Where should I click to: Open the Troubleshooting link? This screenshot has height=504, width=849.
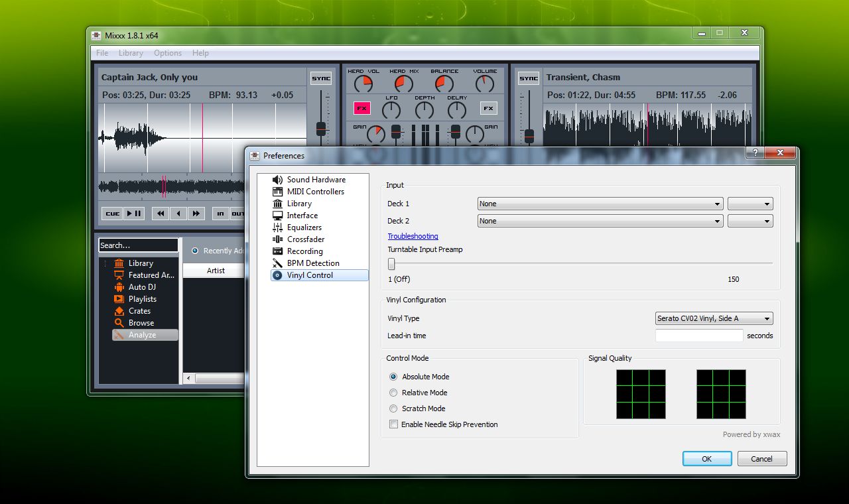[413, 236]
